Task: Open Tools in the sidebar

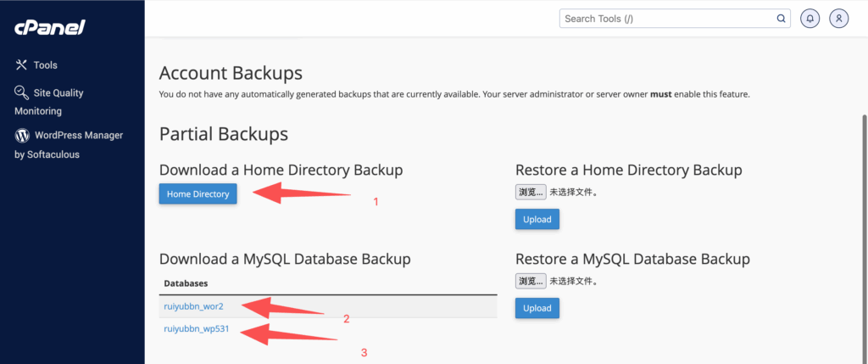Action: 45,65
